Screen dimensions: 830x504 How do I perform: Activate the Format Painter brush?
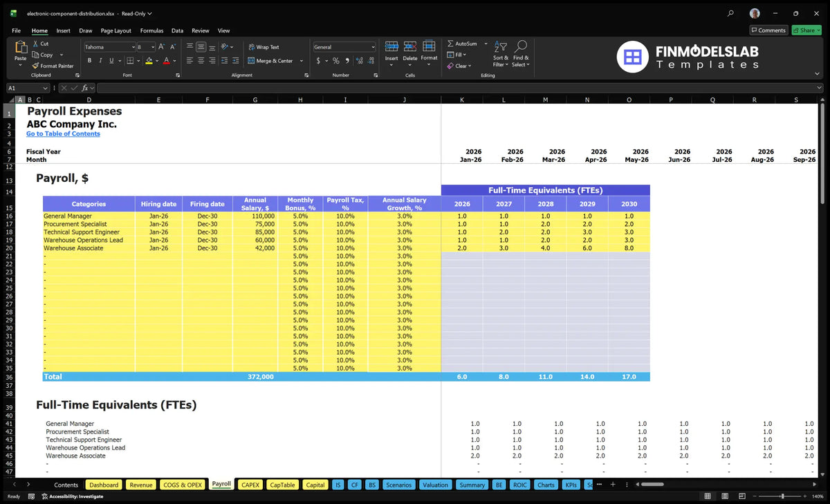tap(36, 66)
